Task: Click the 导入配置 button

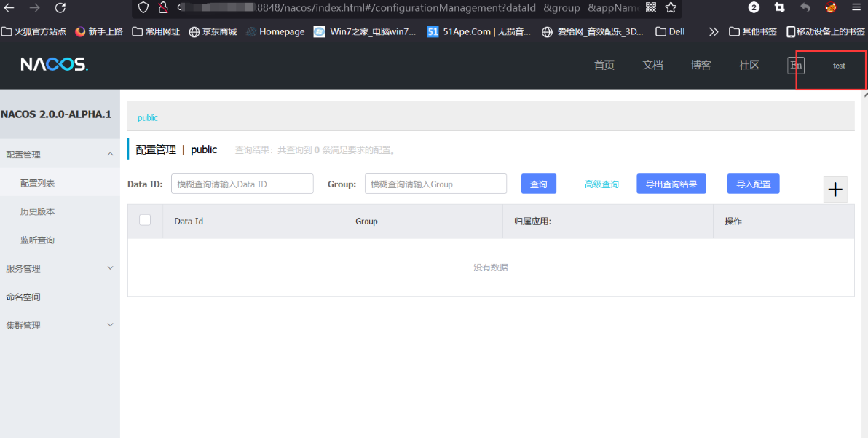Action: [x=754, y=184]
